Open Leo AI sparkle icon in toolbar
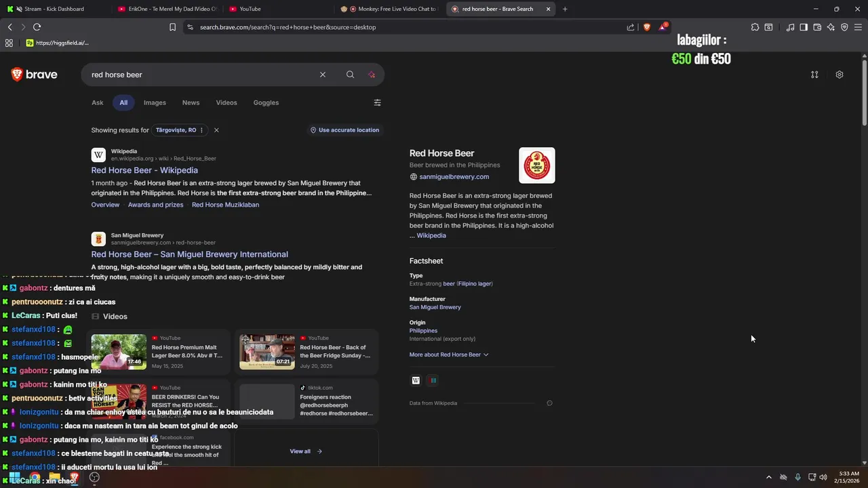The height and width of the screenshot is (488, 868). [831, 27]
